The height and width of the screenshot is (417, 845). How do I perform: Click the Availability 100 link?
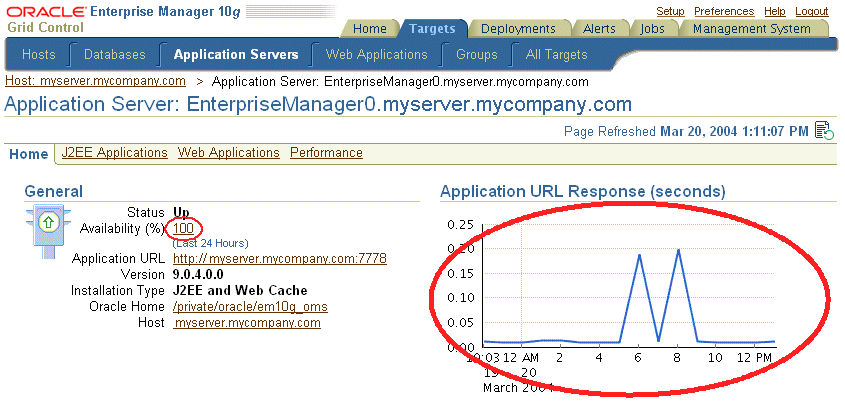(x=183, y=228)
